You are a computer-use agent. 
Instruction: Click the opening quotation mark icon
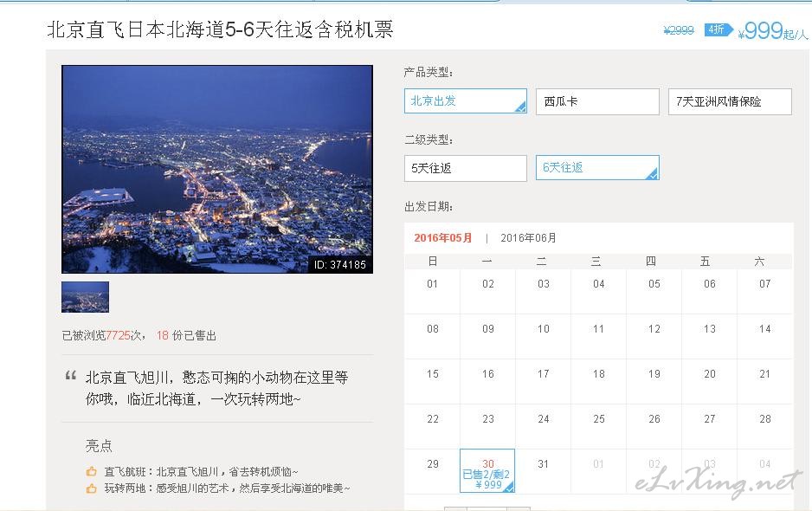pyautogui.click(x=71, y=375)
